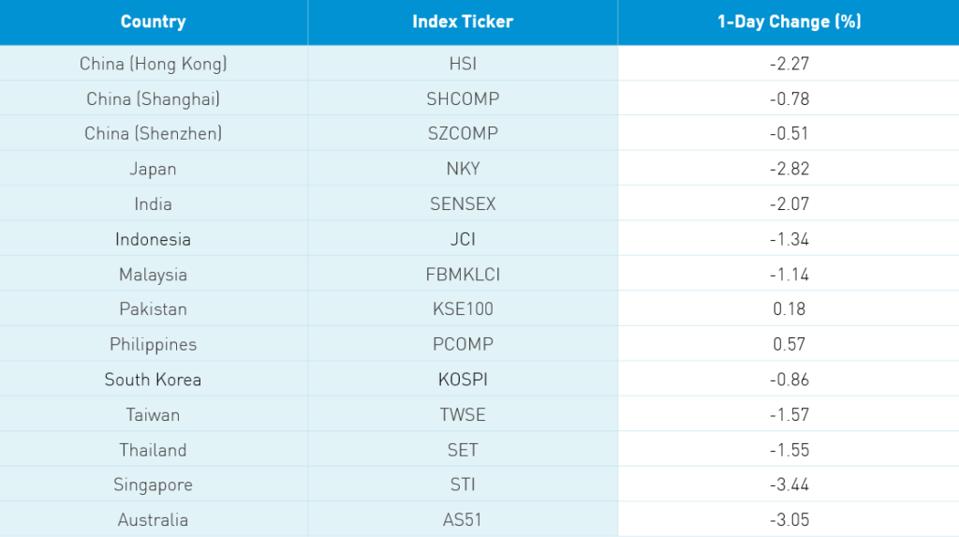The width and height of the screenshot is (959, 537).
Task: Click the Country column header
Action: click(x=153, y=22)
